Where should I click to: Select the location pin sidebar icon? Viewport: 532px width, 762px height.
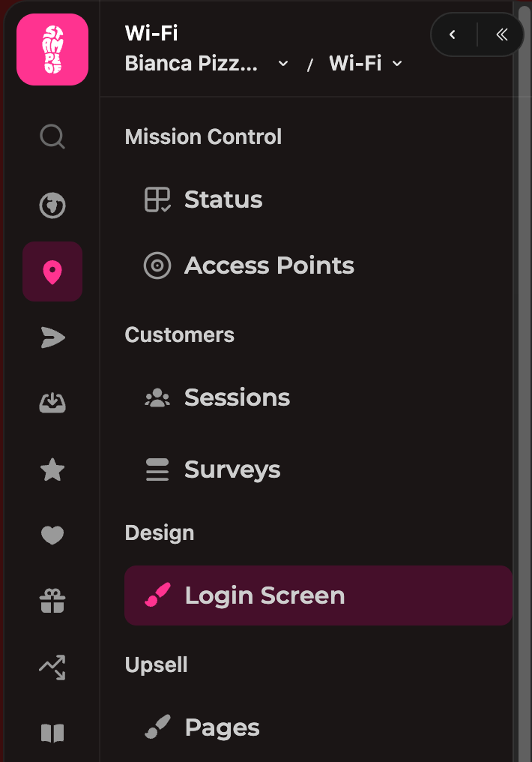click(52, 272)
